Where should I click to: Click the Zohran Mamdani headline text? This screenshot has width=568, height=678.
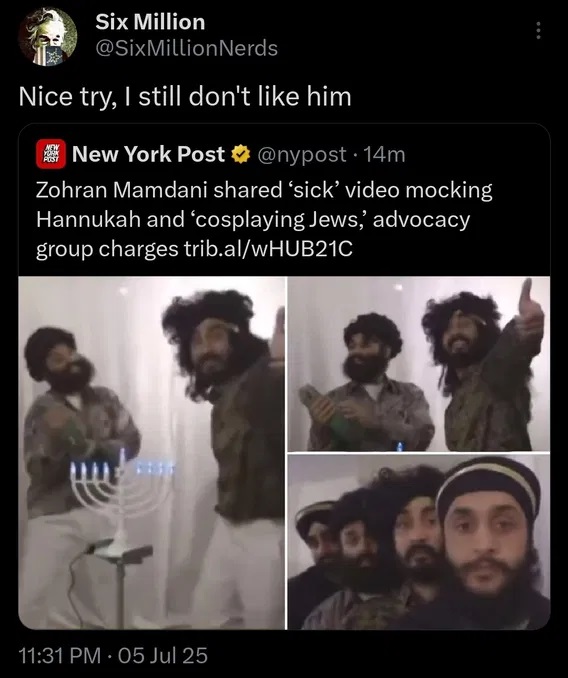(x=264, y=219)
